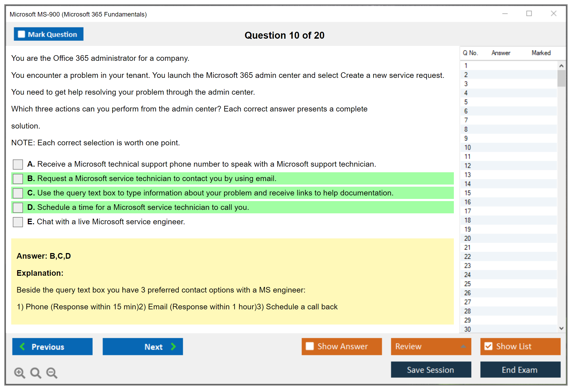Click the question list scrollbar thumb
This screenshot has width=574, height=392.
[x=561, y=78]
